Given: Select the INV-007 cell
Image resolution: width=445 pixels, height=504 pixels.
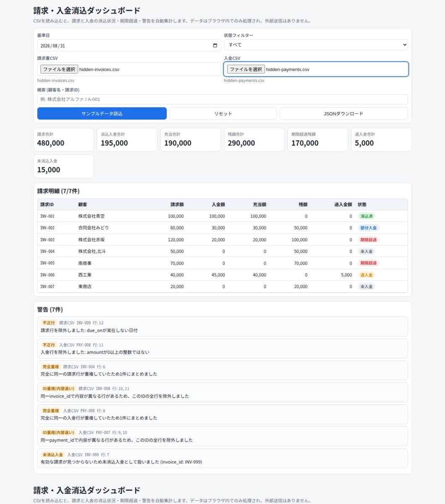Looking at the screenshot, I should point(47,287).
